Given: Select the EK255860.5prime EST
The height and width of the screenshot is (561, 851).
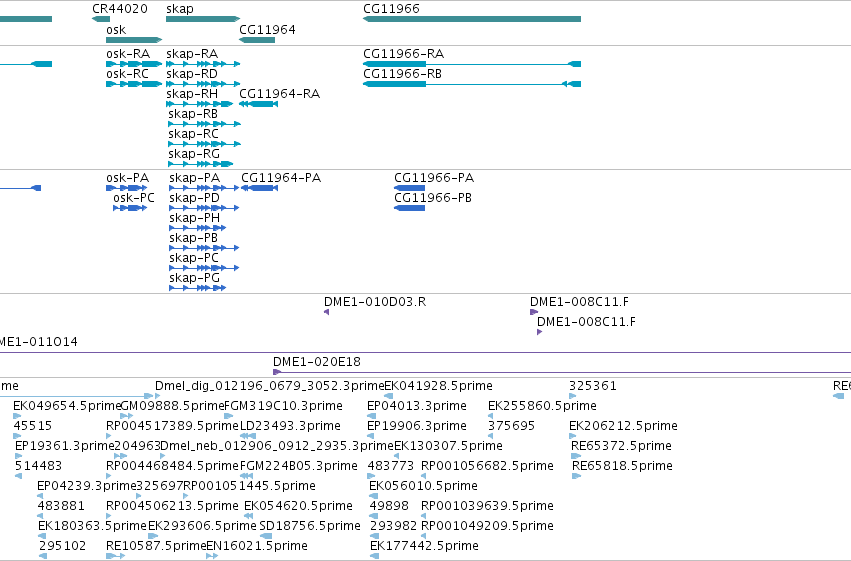Looking at the screenshot, I should tap(491, 416).
